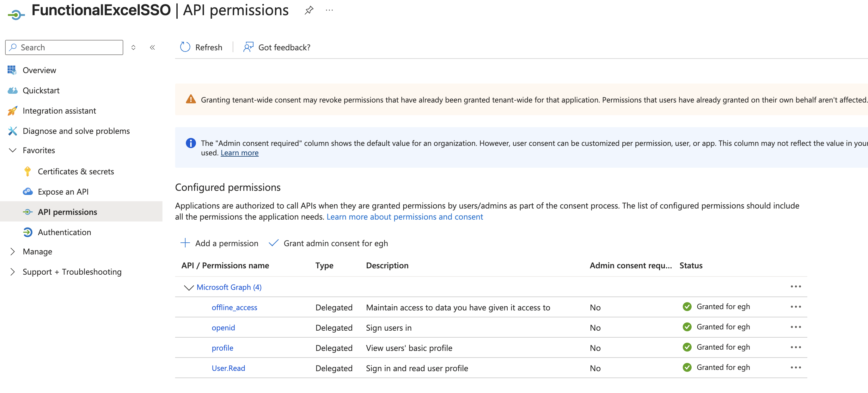This screenshot has height=393, width=868.
Task: Open the options menu for User.Read row
Action: tap(796, 368)
